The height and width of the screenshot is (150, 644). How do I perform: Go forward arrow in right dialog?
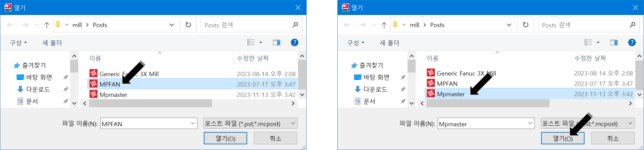point(362,25)
